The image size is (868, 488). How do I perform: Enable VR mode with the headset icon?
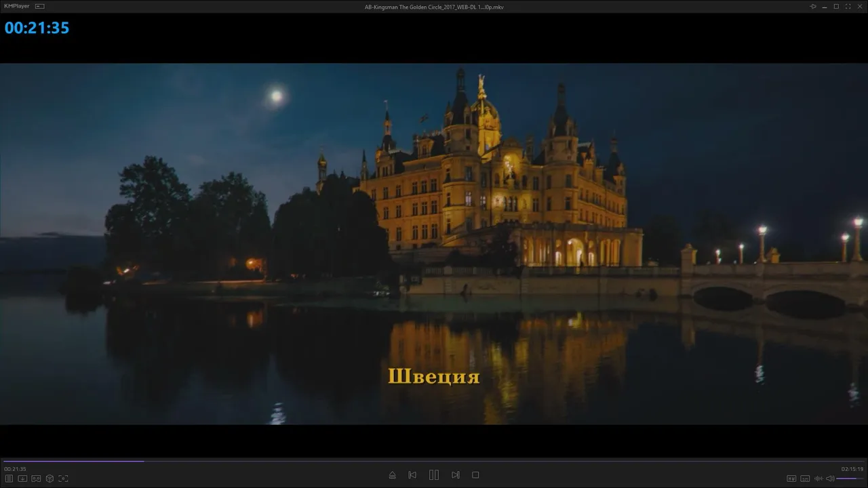[36, 479]
